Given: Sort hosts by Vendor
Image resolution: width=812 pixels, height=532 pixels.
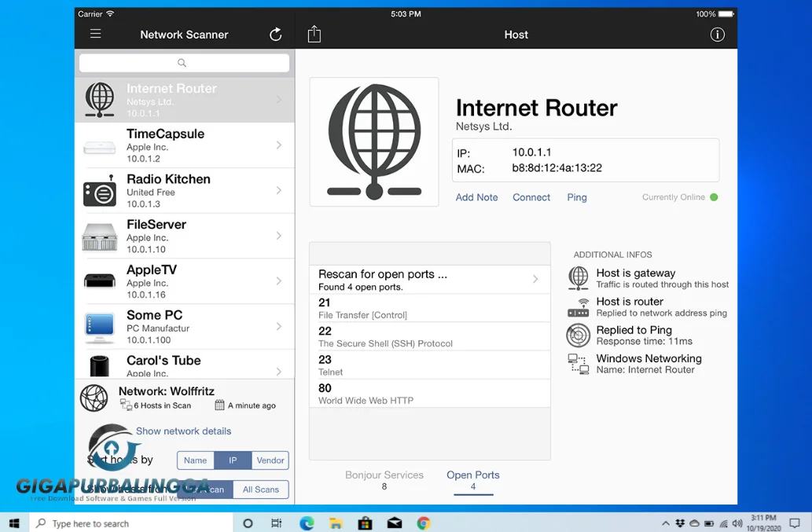Looking at the screenshot, I should [270, 460].
